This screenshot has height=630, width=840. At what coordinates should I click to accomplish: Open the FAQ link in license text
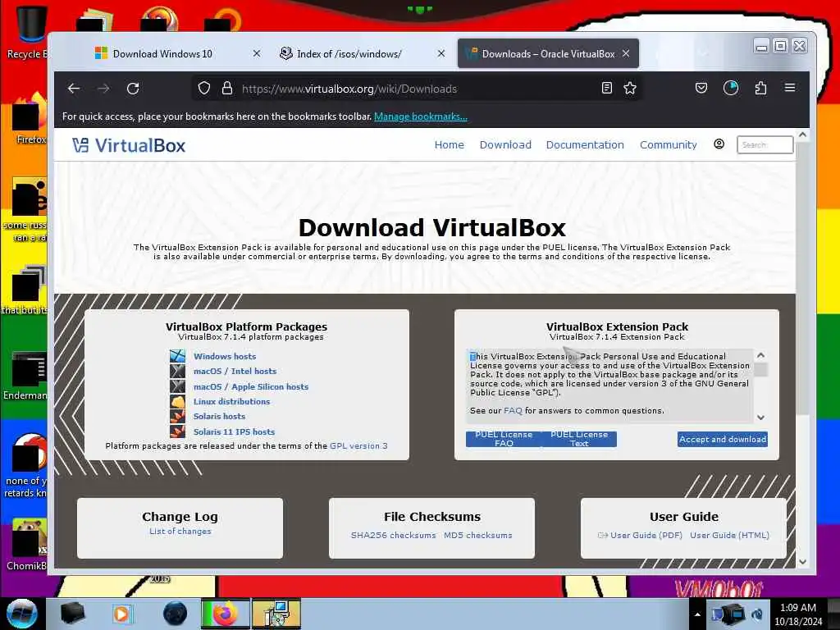pyautogui.click(x=513, y=411)
